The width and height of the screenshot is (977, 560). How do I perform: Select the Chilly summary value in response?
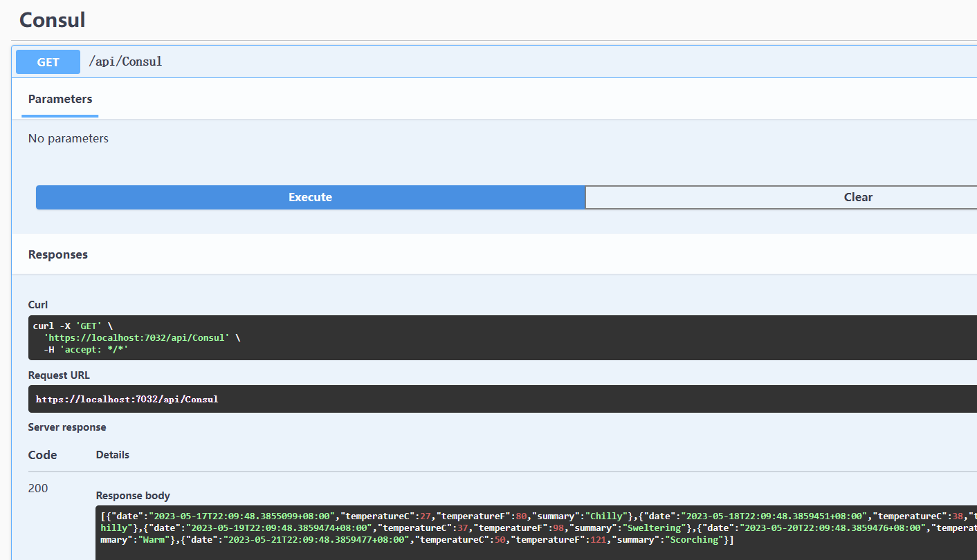(607, 515)
